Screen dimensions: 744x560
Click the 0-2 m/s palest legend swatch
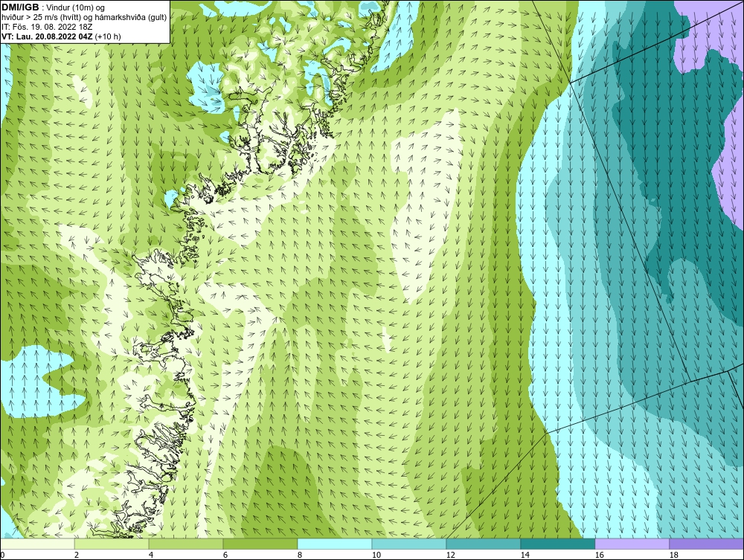[37, 544]
